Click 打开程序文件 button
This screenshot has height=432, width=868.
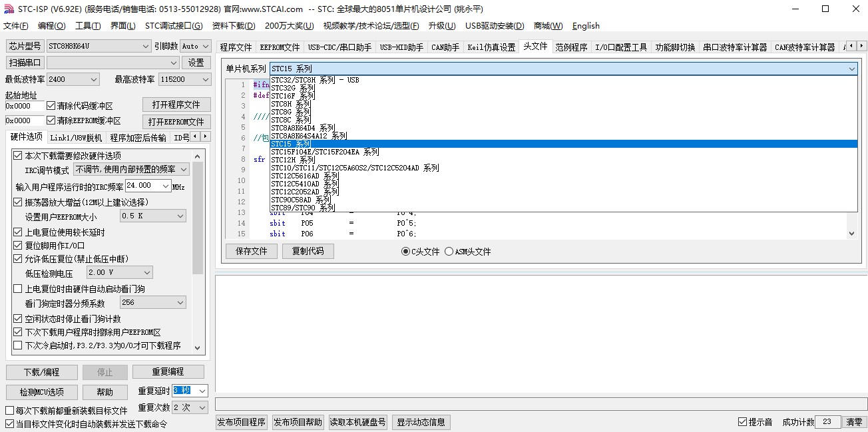click(x=176, y=105)
